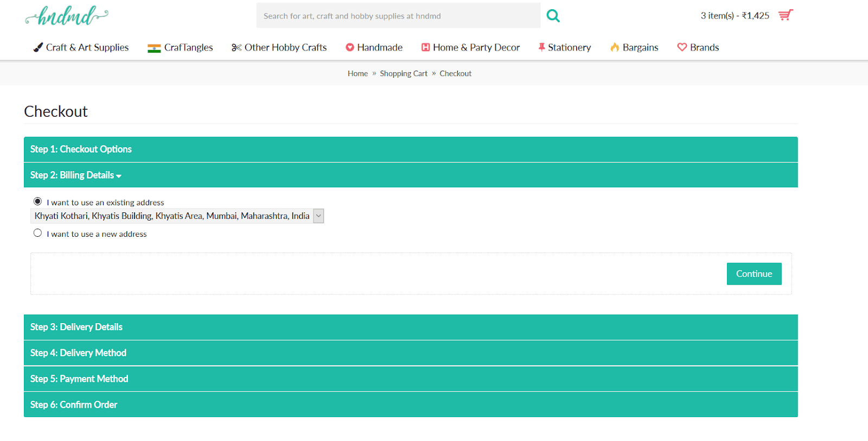868x441 pixels.
Task: Expand Step 5: Payment Method
Action: 411,379
